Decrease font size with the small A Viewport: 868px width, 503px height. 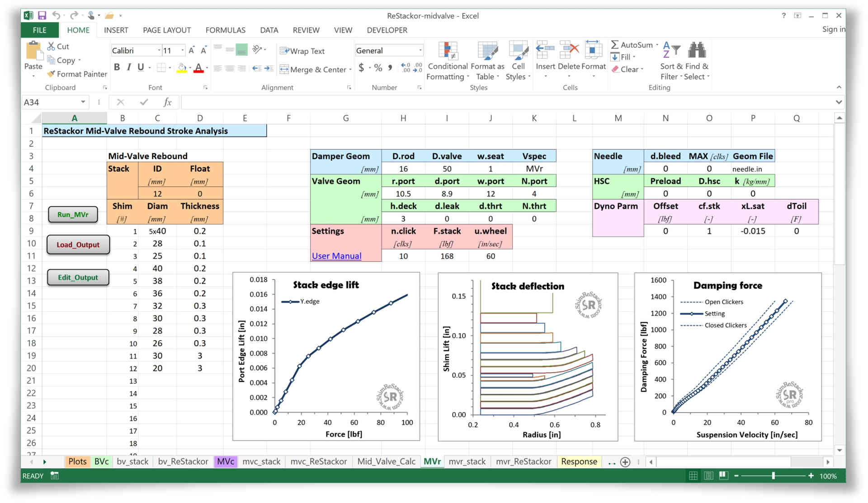click(x=203, y=50)
